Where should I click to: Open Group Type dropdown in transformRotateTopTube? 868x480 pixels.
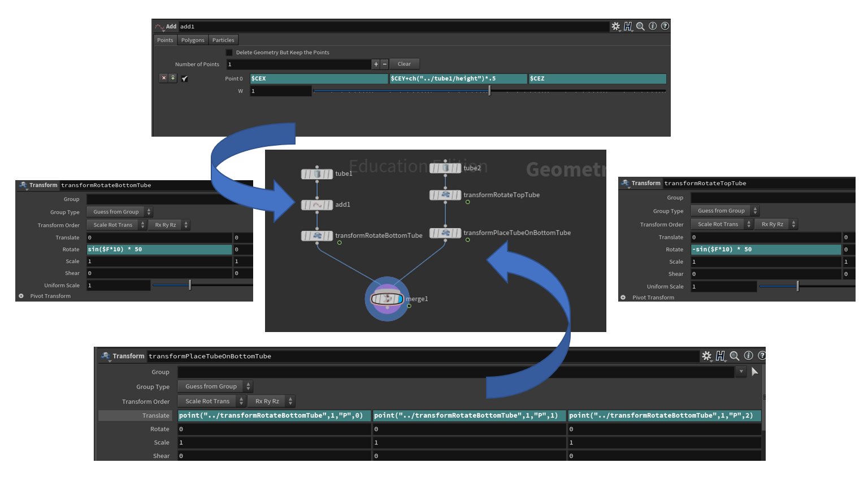point(724,211)
